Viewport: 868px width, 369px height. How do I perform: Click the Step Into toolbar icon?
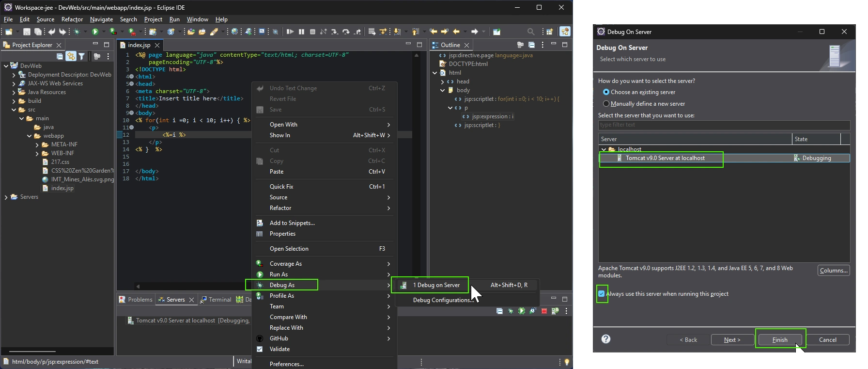335,32
